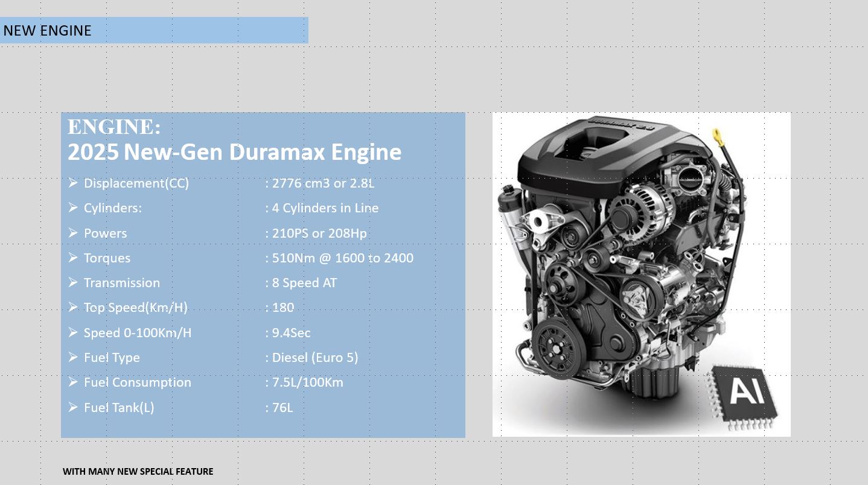Click the arrow bullet next to Transmission

pyautogui.click(x=73, y=282)
